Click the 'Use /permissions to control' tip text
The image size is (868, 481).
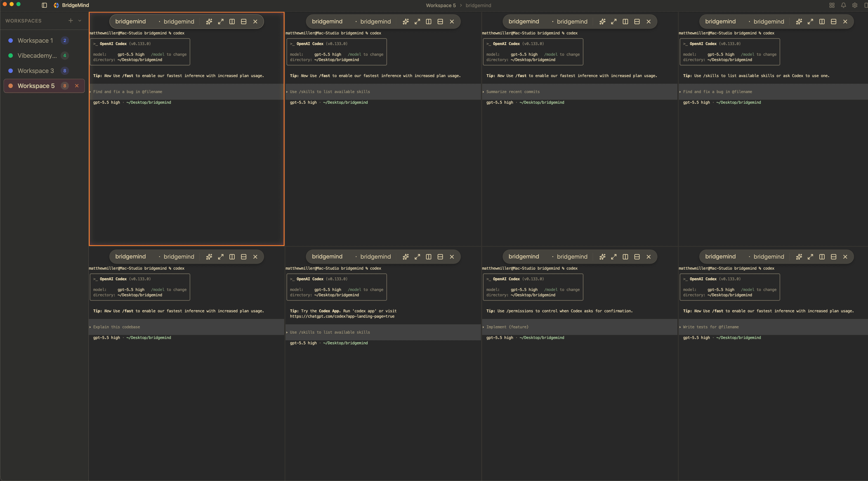pos(559,311)
